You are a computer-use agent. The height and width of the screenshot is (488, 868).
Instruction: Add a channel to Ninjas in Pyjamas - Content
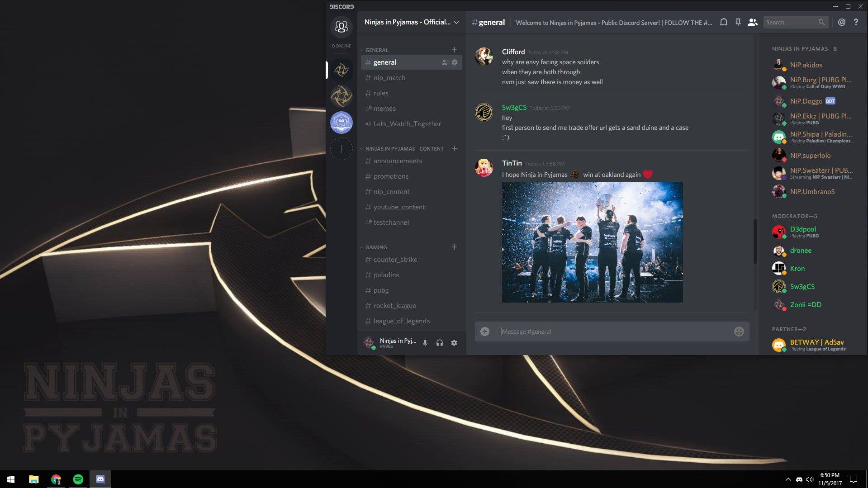[x=454, y=148]
